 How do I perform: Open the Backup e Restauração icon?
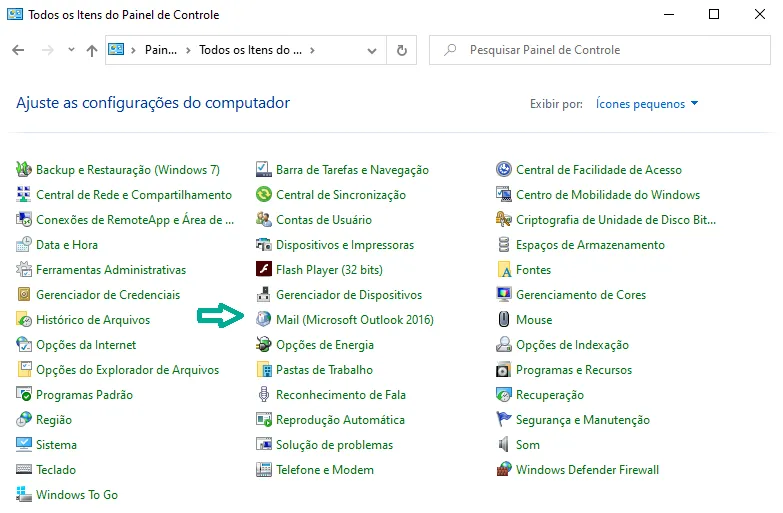click(23, 169)
